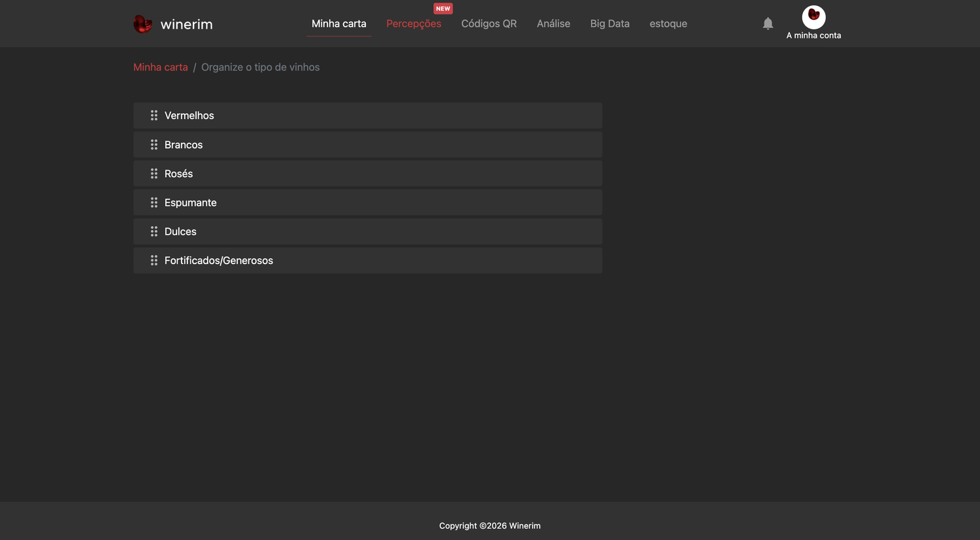The image size is (980, 540).
Task: Click the Espumante row drag handle
Action: (154, 203)
